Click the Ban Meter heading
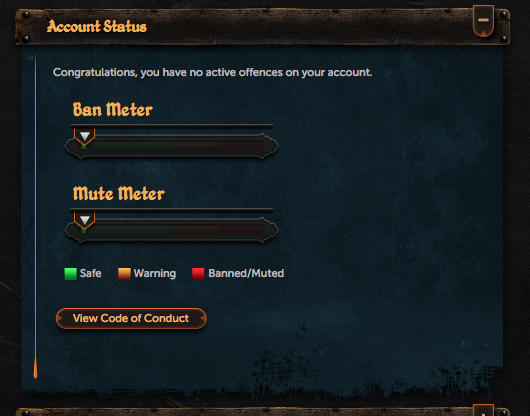 tap(113, 109)
